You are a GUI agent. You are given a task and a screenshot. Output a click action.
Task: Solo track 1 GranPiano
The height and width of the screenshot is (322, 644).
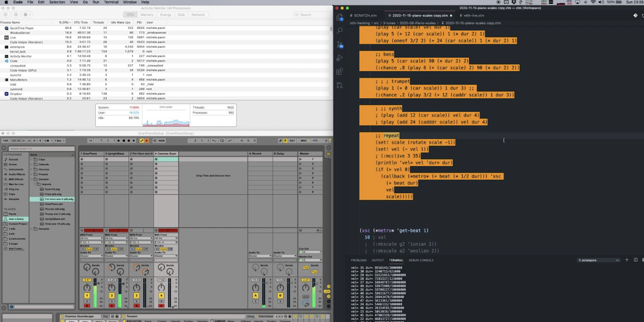pos(87,301)
